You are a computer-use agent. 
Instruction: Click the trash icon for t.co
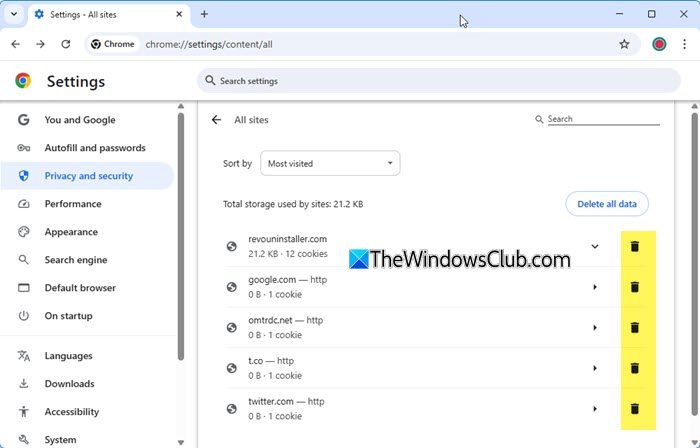(x=634, y=368)
